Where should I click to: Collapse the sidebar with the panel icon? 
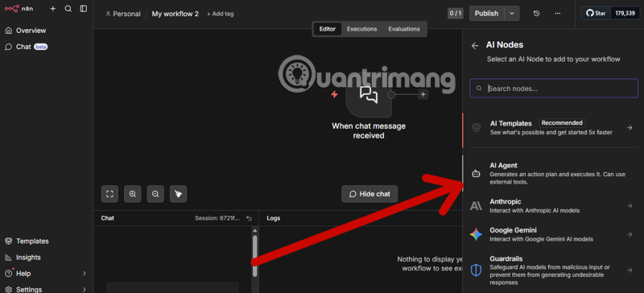84,9
